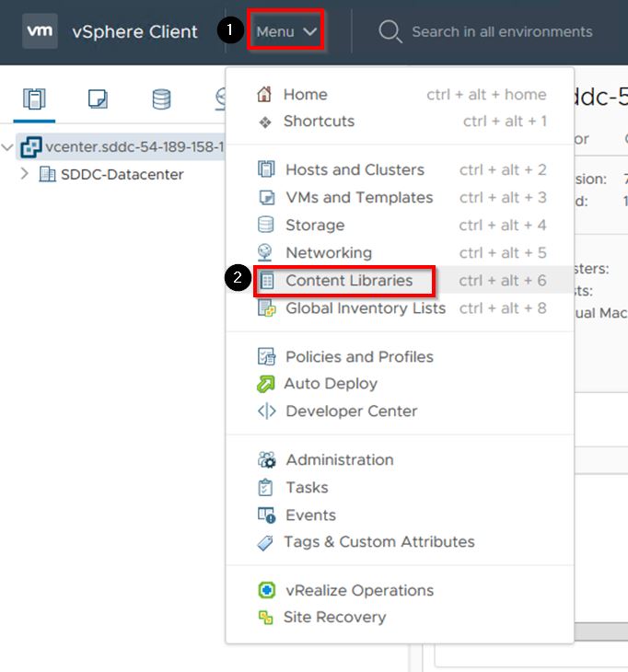
Task: Open Site Recovery from menu
Action: click(335, 617)
